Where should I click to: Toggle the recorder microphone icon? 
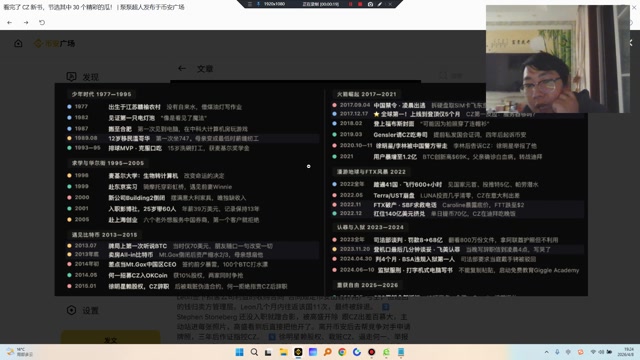pyautogui.click(x=258, y=4)
